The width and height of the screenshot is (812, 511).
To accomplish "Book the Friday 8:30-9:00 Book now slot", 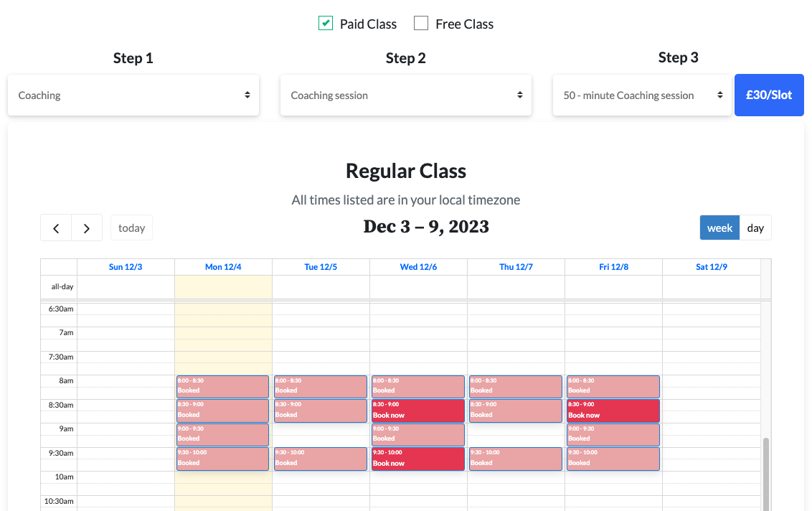I will pos(613,410).
